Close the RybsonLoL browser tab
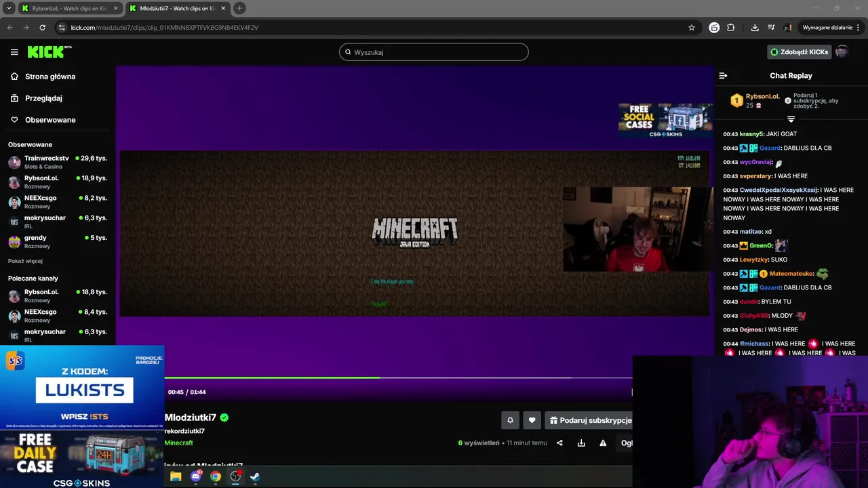868x488 pixels. [115, 8]
